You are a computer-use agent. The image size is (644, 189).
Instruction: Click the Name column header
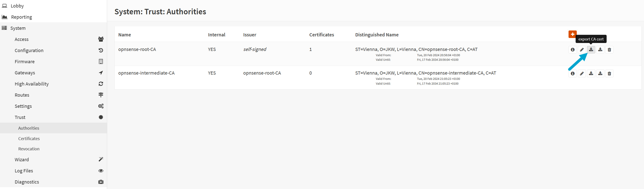[124, 35]
